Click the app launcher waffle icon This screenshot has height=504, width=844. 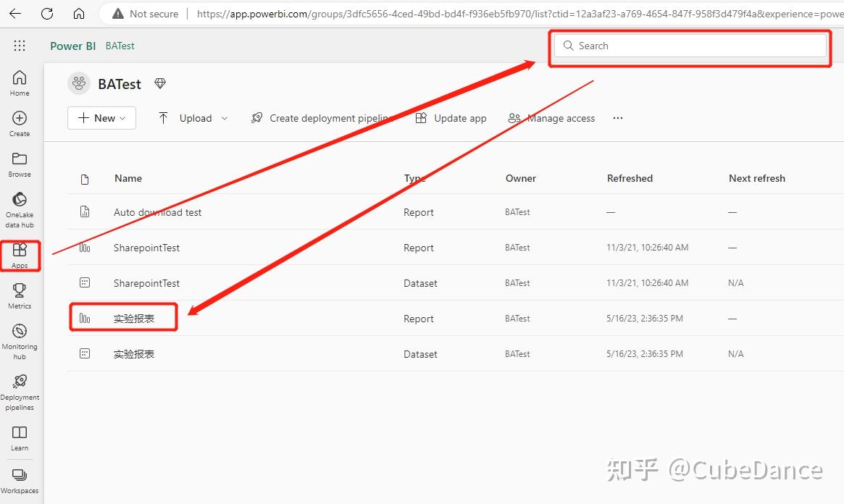tap(20, 46)
